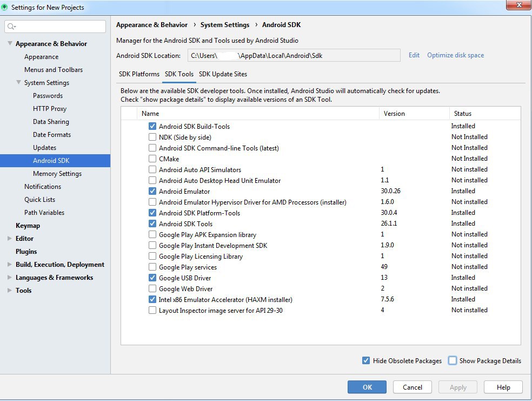Click the System Settings breadcrumb
The height and width of the screenshot is (401, 532).
point(224,25)
